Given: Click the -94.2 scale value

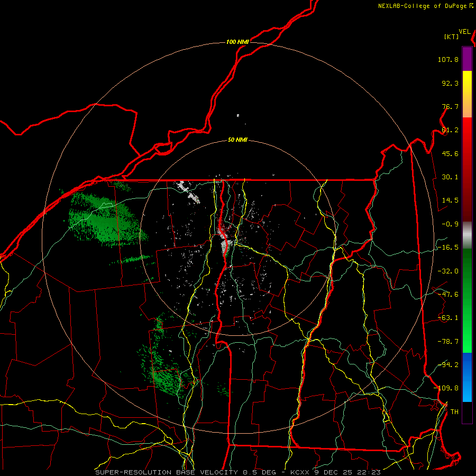Looking at the screenshot, I should 448,365.
